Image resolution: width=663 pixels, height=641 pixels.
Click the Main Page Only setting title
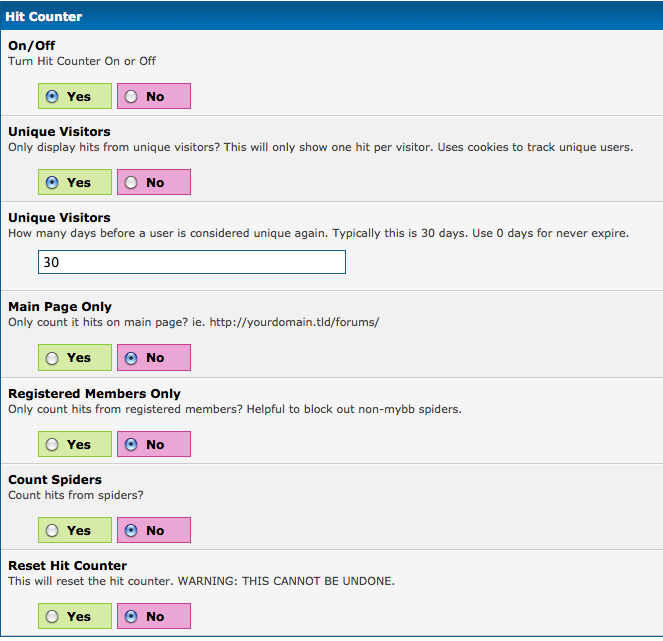click(60, 306)
